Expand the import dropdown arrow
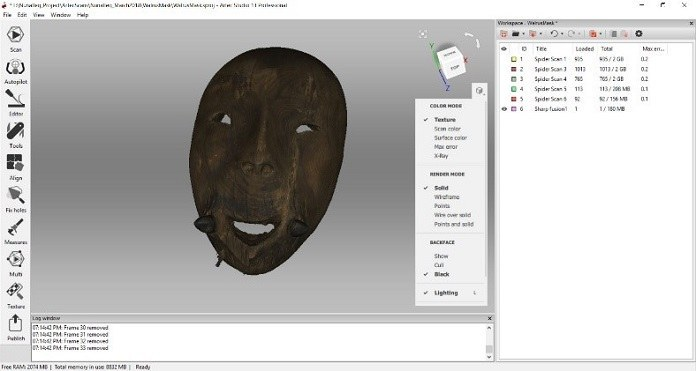The width and height of the screenshot is (696, 371). point(541,34)
